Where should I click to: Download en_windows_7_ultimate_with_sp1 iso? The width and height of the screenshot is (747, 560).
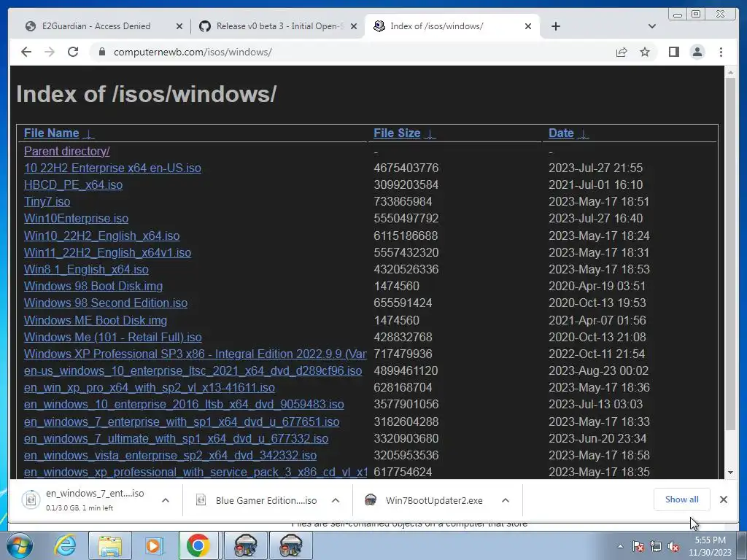pyautogui.click(x=177, y=438)
